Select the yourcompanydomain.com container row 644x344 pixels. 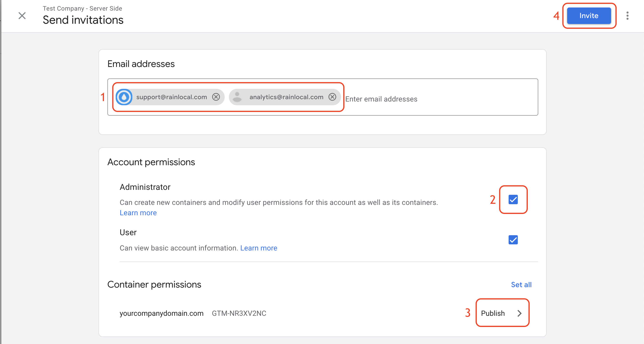click(161, 313)
